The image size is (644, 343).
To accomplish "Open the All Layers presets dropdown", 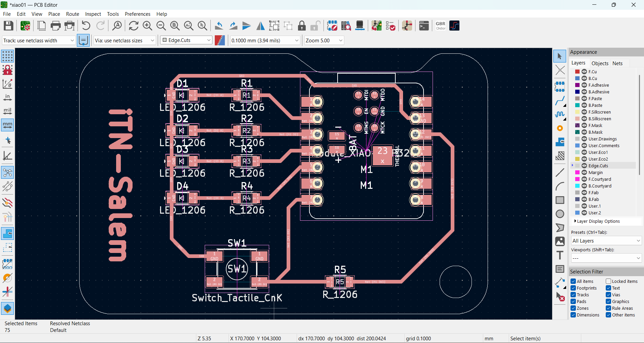I will click(x=606, y=241).
